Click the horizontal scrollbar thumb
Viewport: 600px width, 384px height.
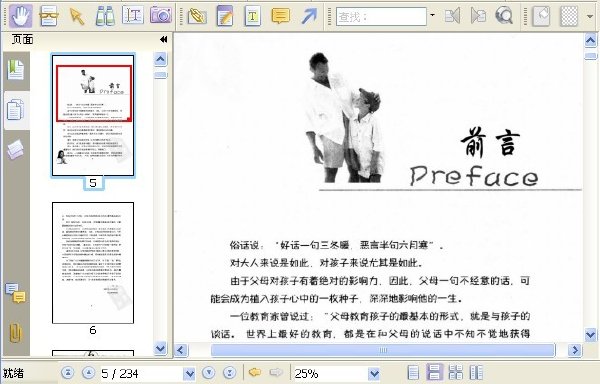(383, 350)
